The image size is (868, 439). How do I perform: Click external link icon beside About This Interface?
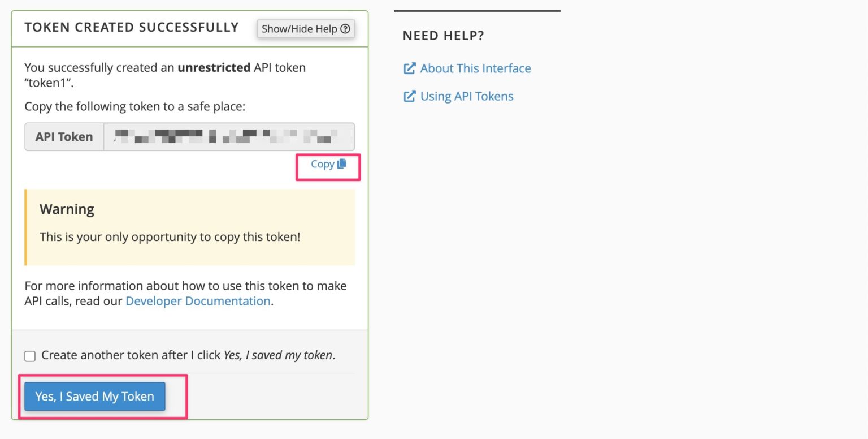click(x=409, y=68)
